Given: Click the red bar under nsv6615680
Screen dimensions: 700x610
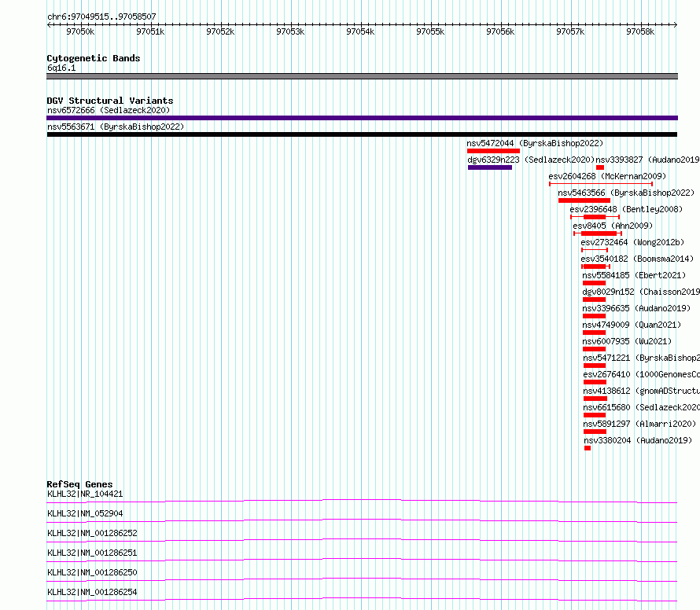Looking at the screenshot, I should pos(595,415).
